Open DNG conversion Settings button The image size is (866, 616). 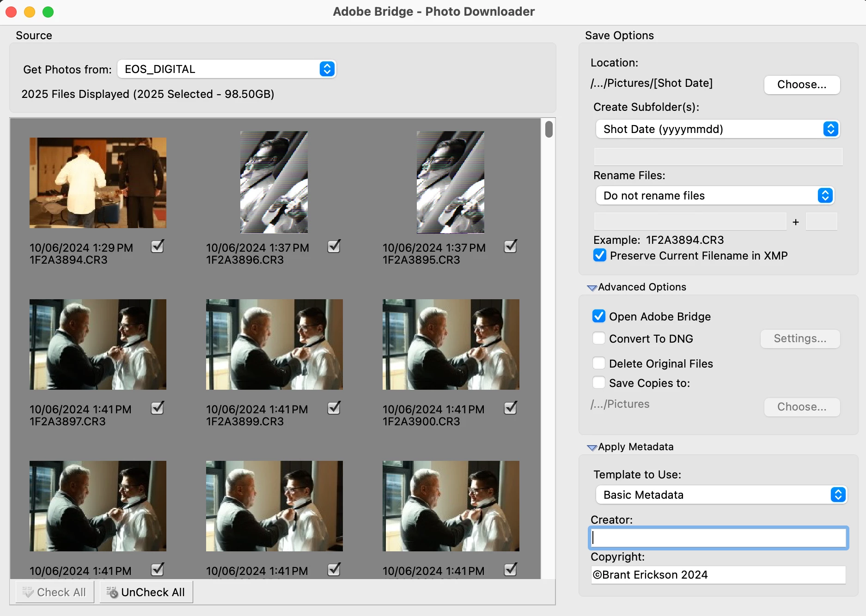tap(800, 338)
